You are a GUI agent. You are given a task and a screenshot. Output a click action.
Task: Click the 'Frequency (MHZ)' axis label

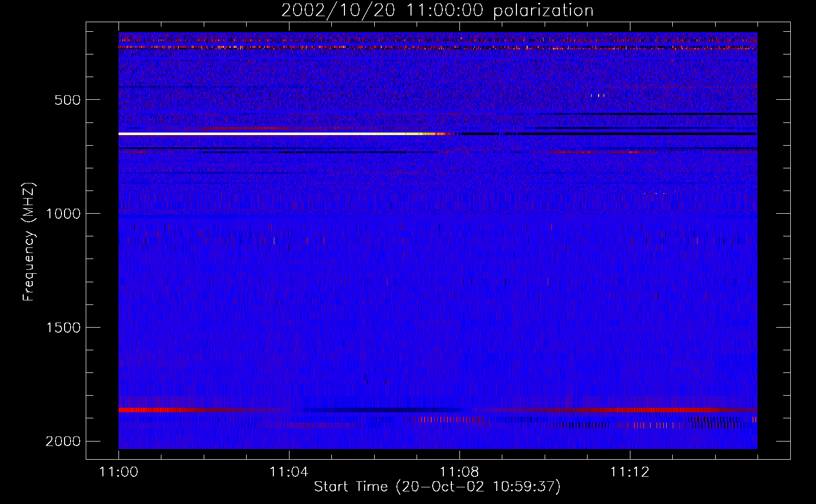[x=29, y=242]
